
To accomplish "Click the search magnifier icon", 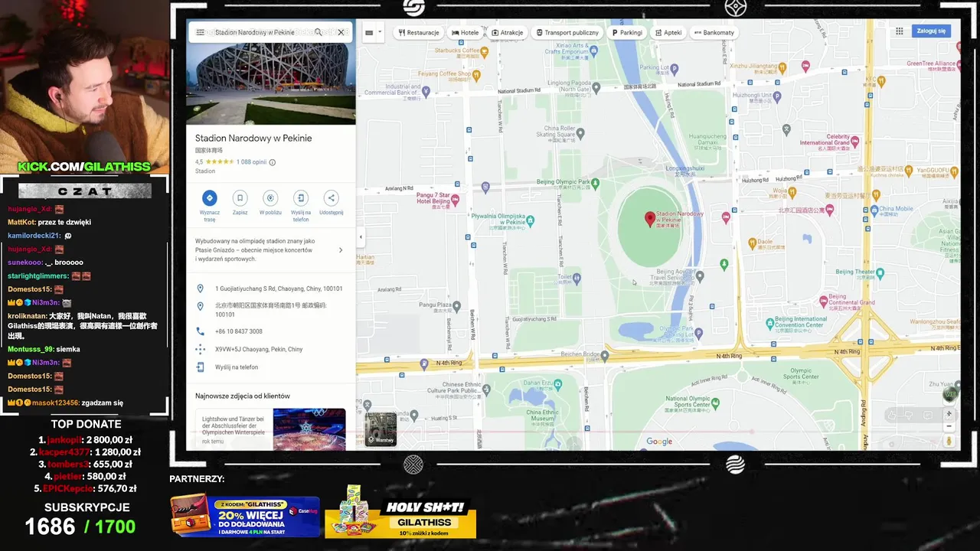I will pos(318,33).
